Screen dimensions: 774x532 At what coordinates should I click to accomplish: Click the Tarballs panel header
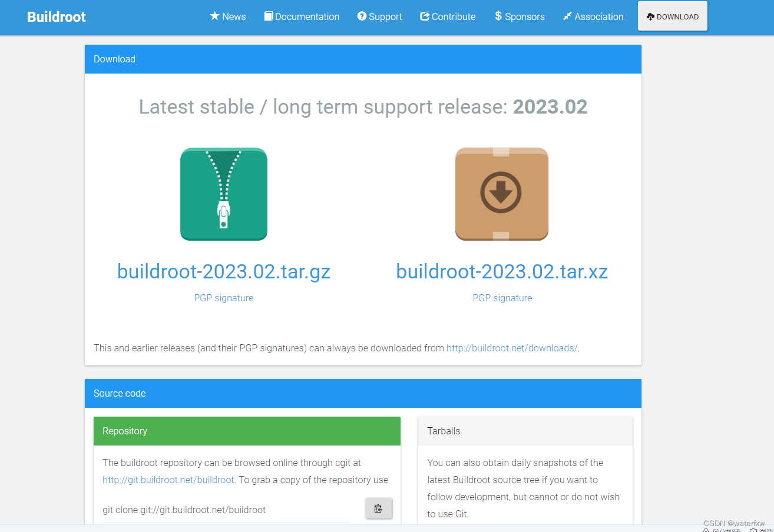(525, 431)
